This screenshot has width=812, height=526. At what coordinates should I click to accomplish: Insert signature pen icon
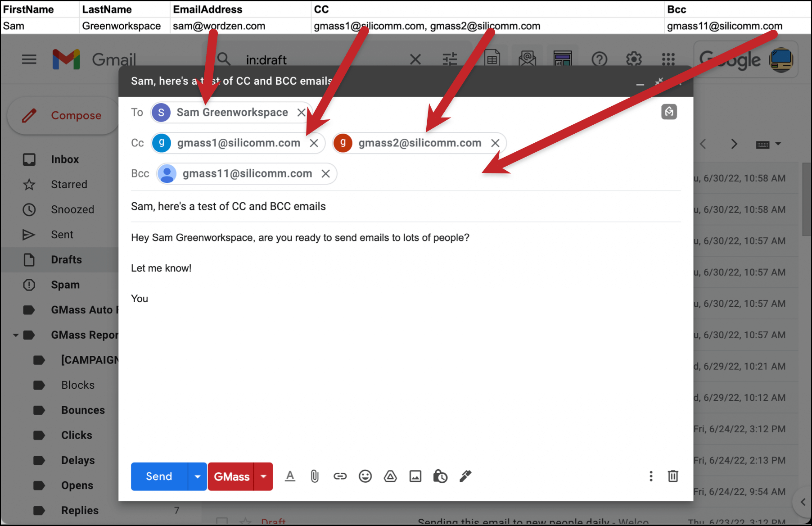[x=465, y=476]
